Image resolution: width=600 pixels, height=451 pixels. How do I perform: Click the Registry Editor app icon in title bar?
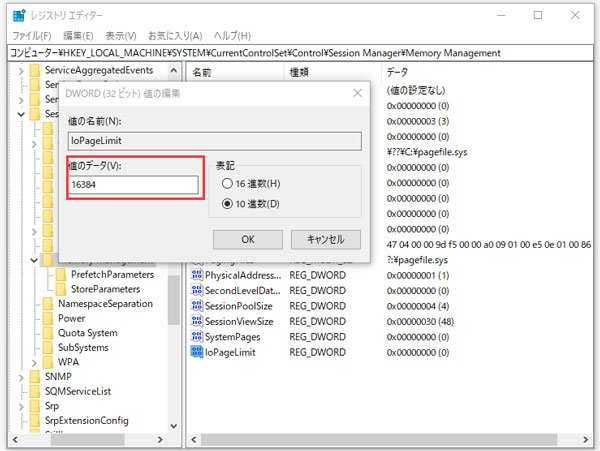19,16
